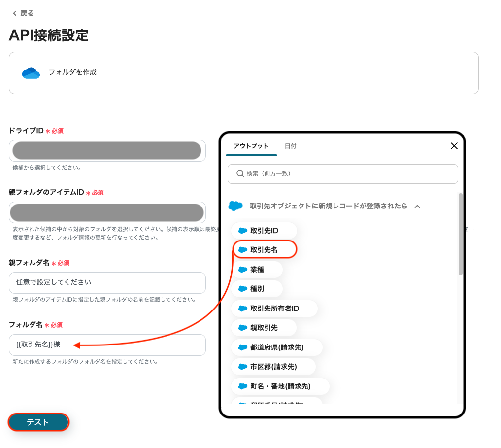Click the ドライブID label
This screenshot has height=448, width=501.
coord(26,131)
